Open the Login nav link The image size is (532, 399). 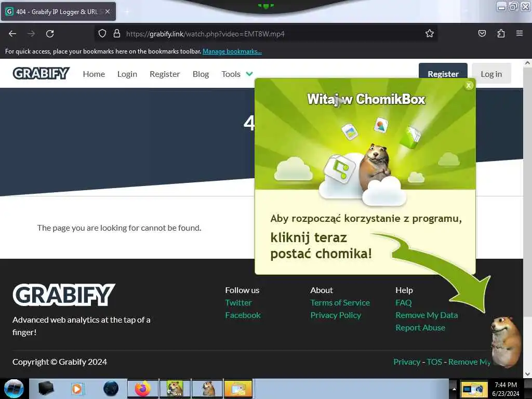127,74
